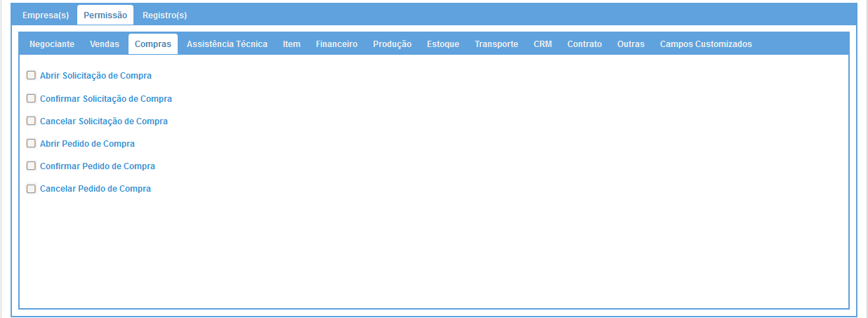
Task: Go to the Produção tab
Action: click(393, 44)
